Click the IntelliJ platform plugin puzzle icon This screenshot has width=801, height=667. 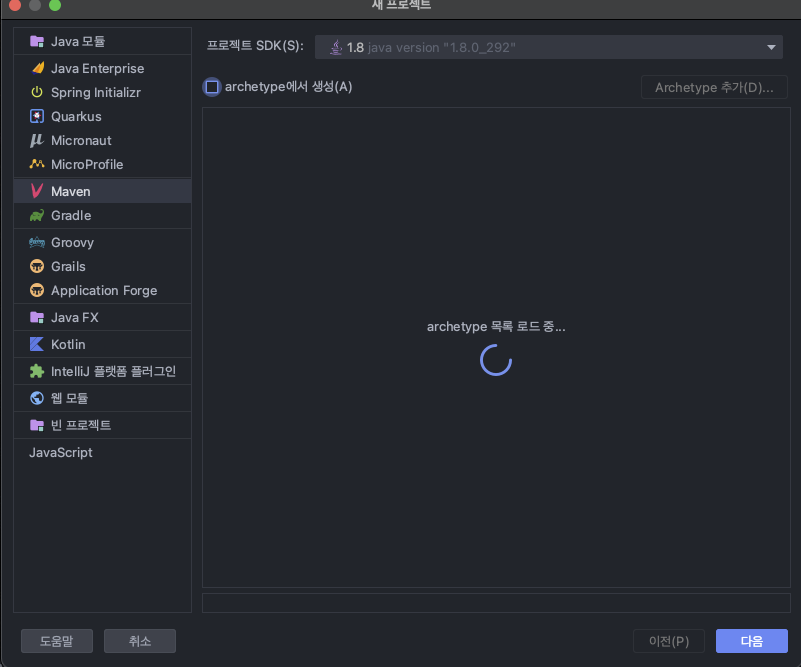tap(37, 371)
